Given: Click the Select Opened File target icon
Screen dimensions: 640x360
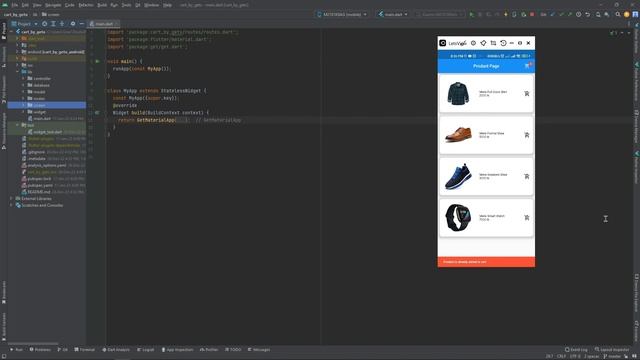Looking at the screenshot, I should [x=44, y=24].
